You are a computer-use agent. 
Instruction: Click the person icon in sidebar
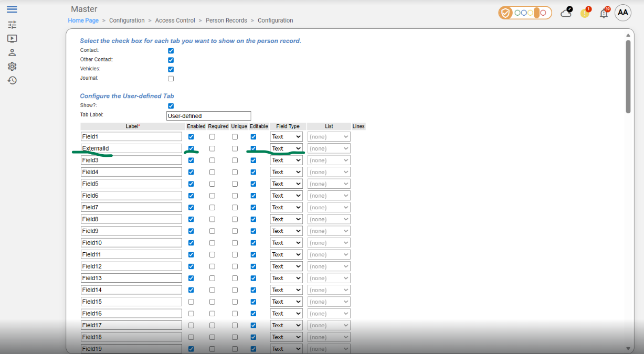(12, 52)
